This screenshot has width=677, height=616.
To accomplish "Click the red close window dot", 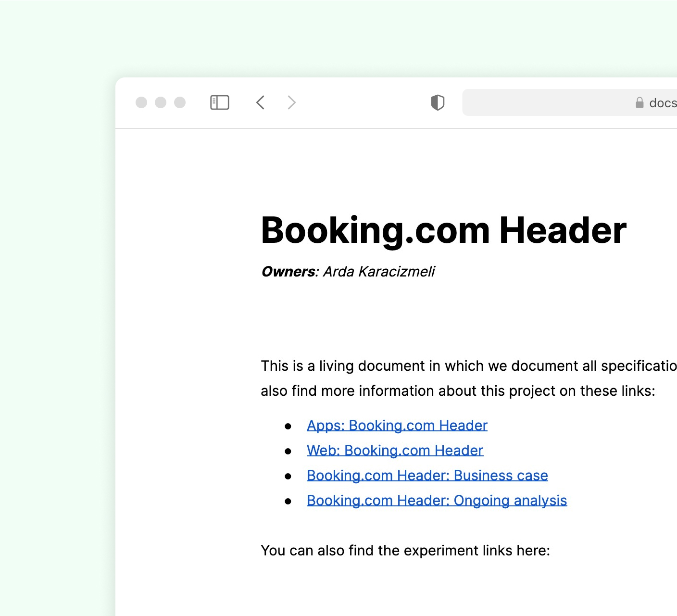I will [x=141, y=102].
